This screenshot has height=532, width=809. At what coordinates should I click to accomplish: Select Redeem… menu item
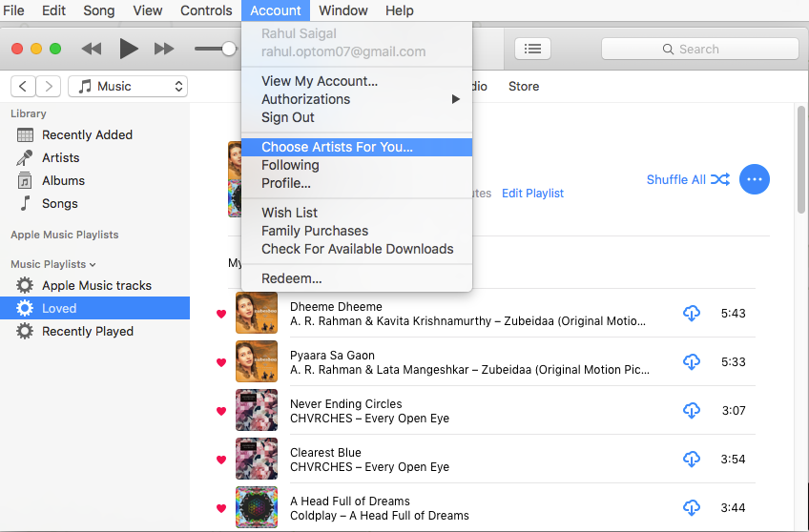[x=357, y=278]
